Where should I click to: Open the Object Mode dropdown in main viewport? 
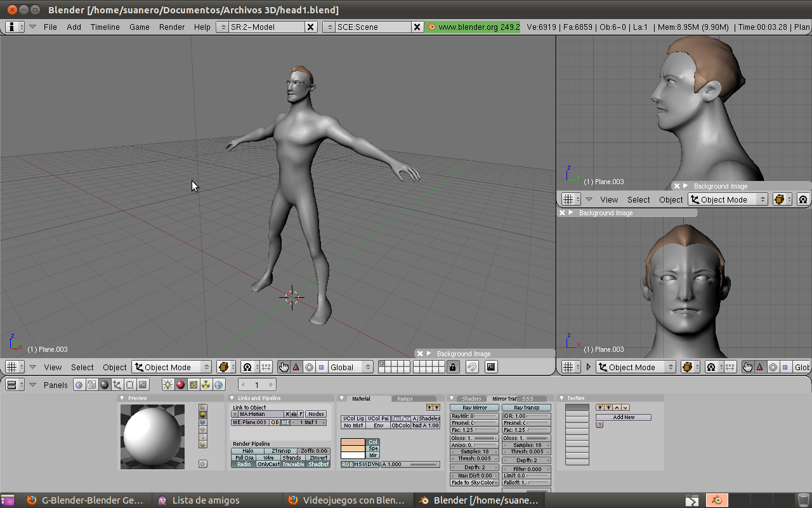tap(172, 367)
